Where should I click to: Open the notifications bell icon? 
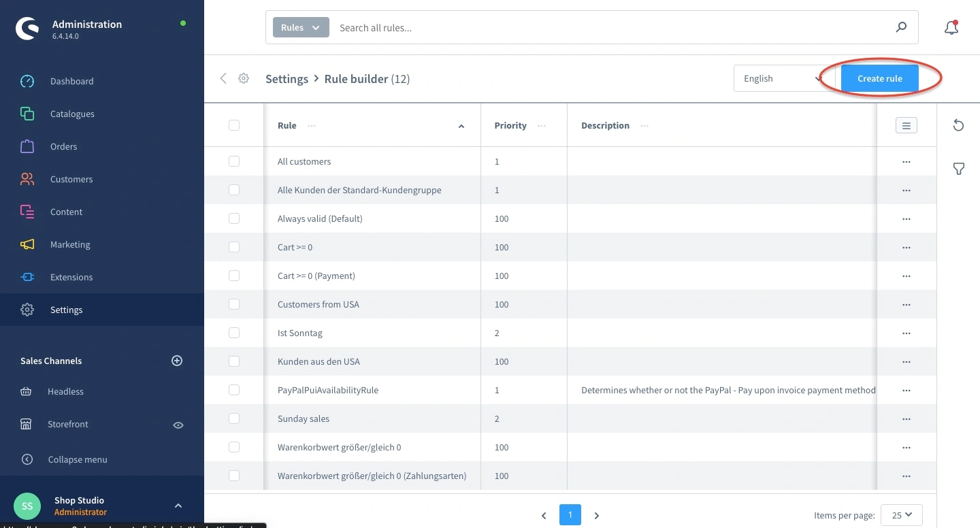coord(951,28)
